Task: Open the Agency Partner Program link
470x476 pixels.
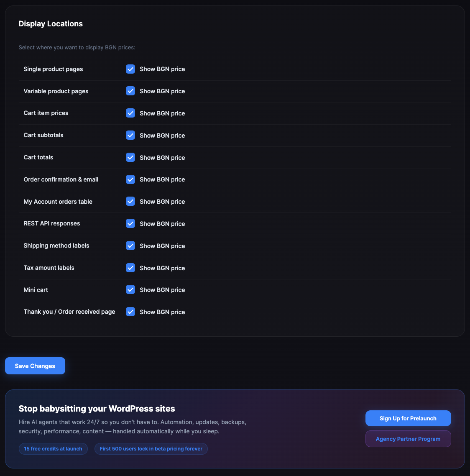Action: click(x=408, y=439)
